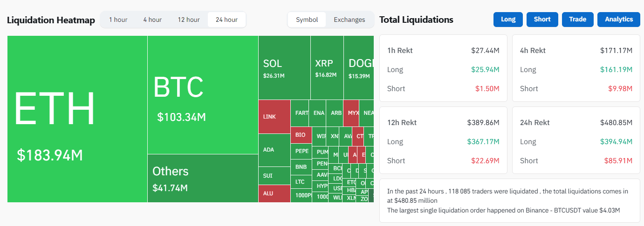
Task: Switch heatmap to 1 hour timeframe
Action: point(118,20)
